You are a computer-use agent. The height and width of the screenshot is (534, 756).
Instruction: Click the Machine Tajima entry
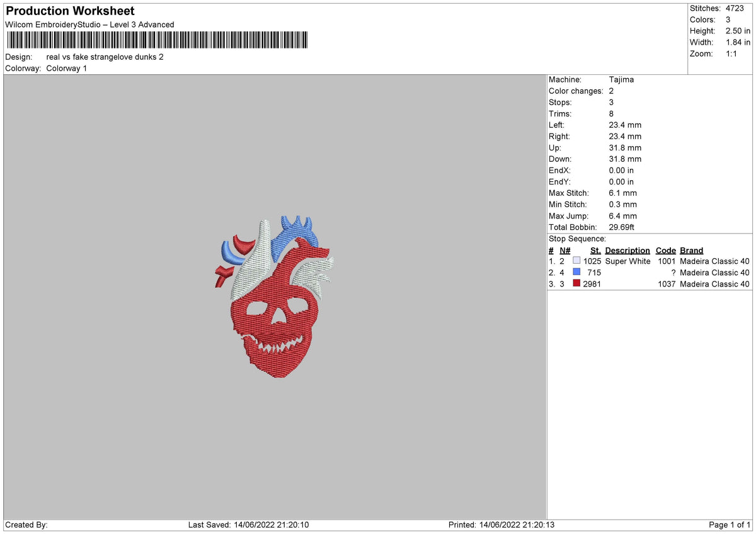coord(591,79)
